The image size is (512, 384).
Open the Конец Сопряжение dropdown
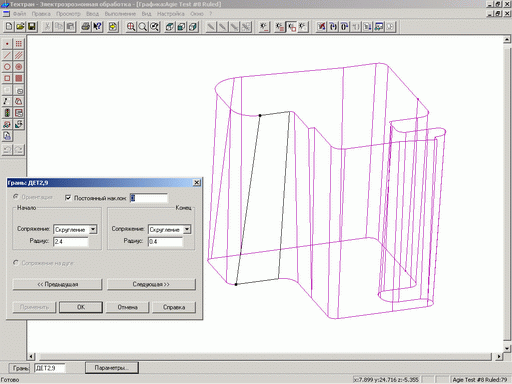(187, 229)
